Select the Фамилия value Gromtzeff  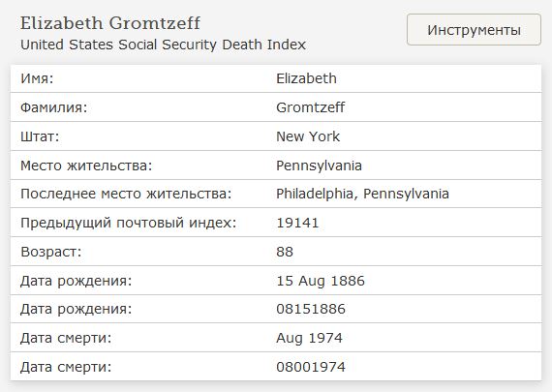311,107
